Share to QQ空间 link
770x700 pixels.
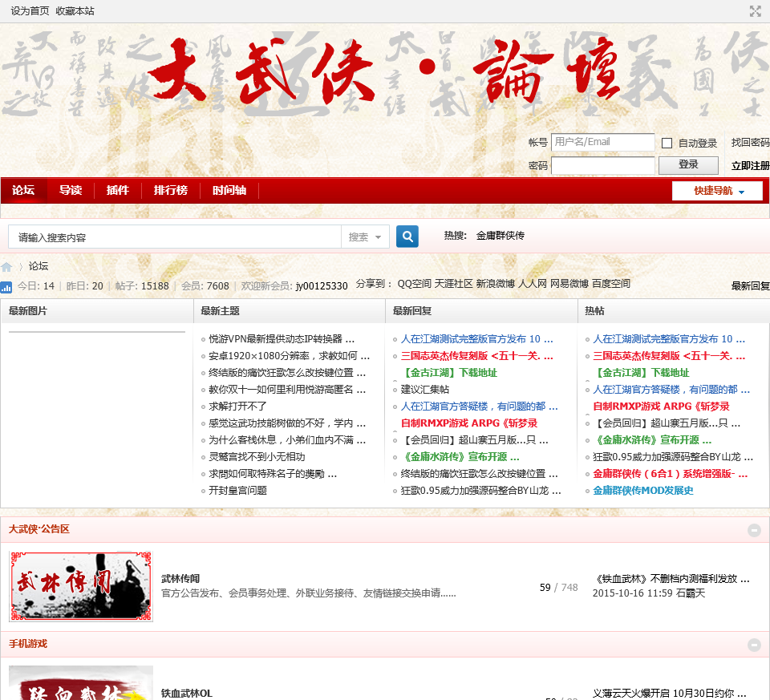point(414,284)
